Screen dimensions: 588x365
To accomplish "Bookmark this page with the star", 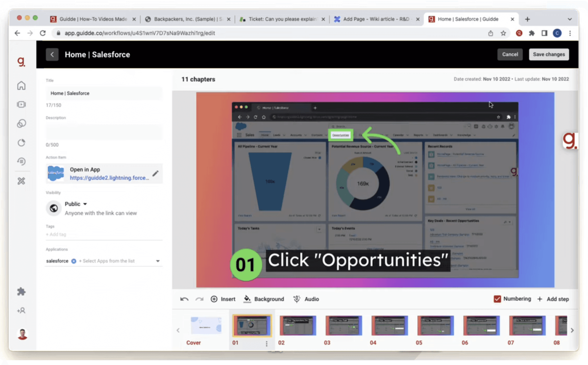I will point(503,33).
